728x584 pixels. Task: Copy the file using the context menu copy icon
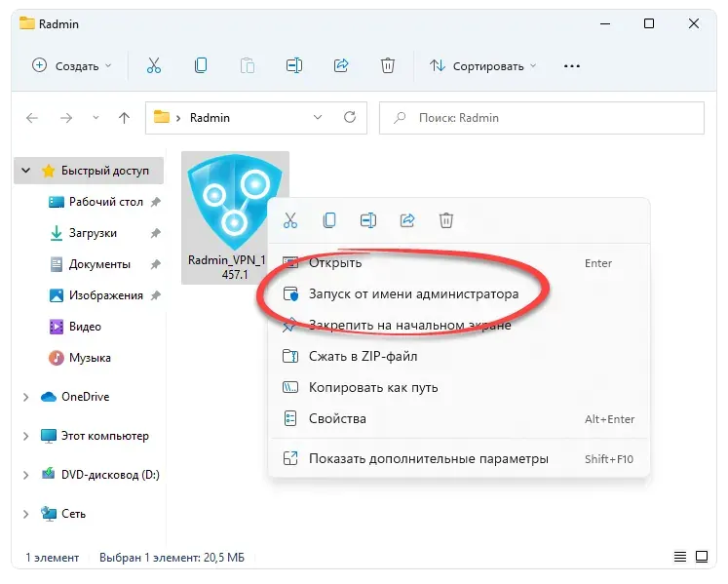329,220
